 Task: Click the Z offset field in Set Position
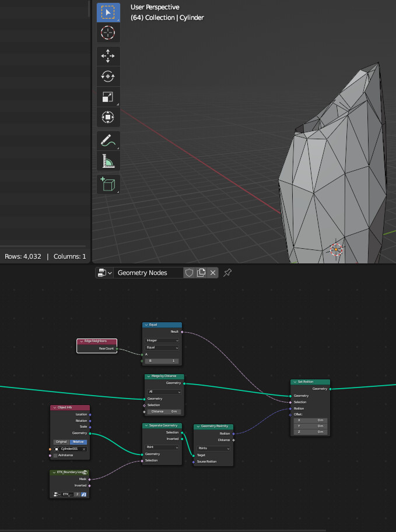pos(310,432)
